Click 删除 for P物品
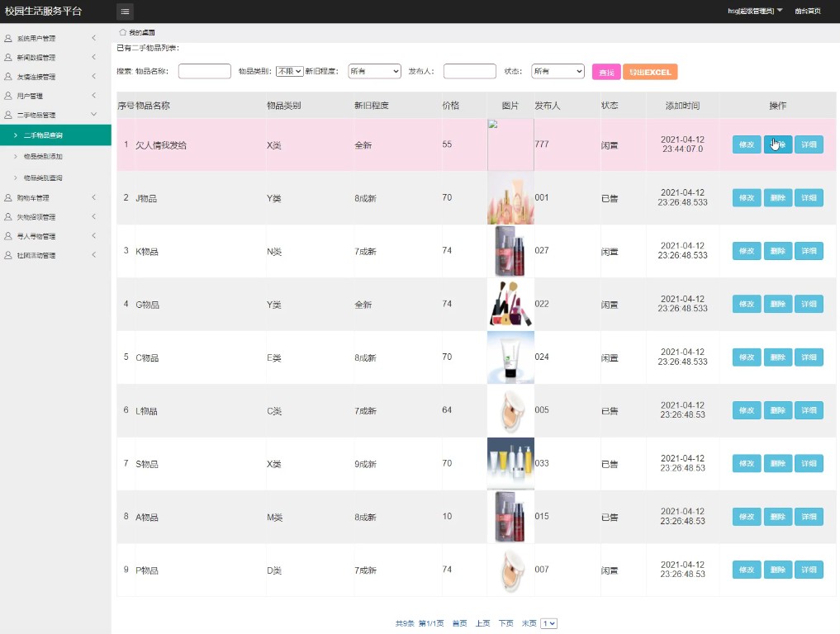The height and width of the screenshot is (634, 840). click(778, 570)
